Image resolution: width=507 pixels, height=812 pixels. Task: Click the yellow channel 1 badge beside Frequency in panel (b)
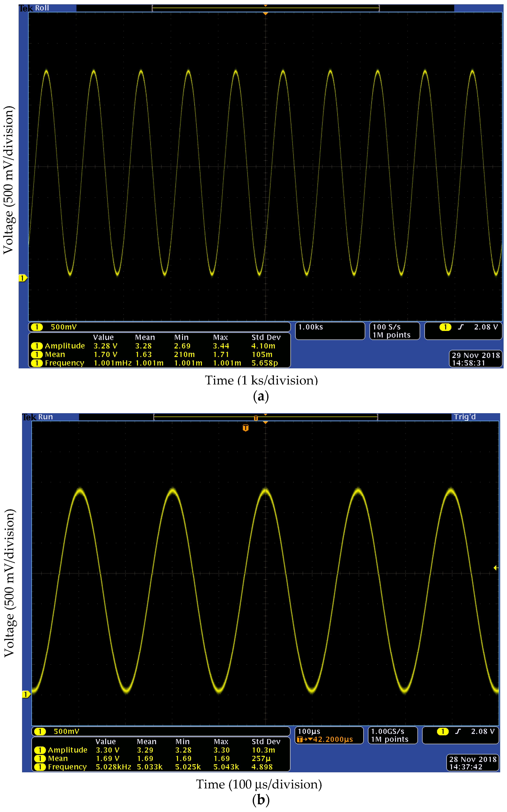(x=40, y=767)
